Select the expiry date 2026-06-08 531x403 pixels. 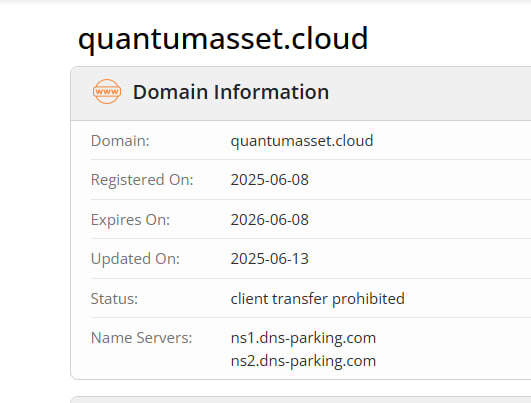pos(270,220)
